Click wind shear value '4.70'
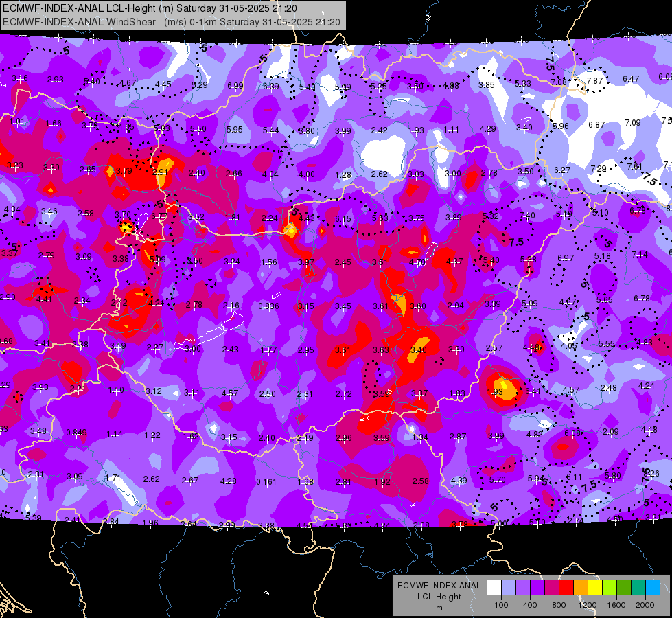This screenshot has width=672, height=618. (x=417, y=262)
